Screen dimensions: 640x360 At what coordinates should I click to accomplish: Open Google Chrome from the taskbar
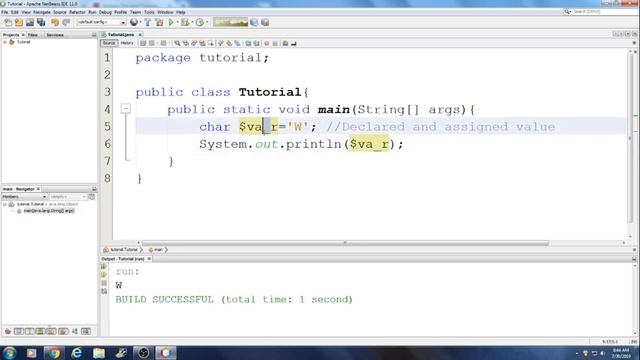click(54, 353)
